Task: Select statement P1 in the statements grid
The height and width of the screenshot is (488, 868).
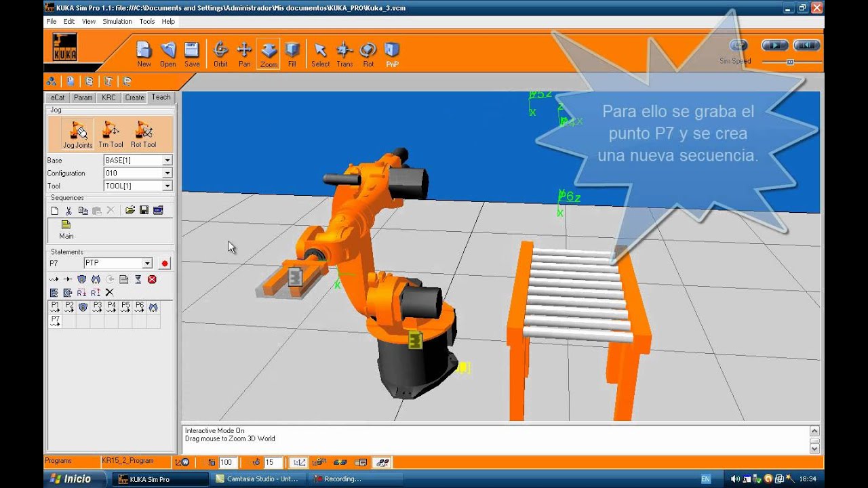Action: point(56,307)
